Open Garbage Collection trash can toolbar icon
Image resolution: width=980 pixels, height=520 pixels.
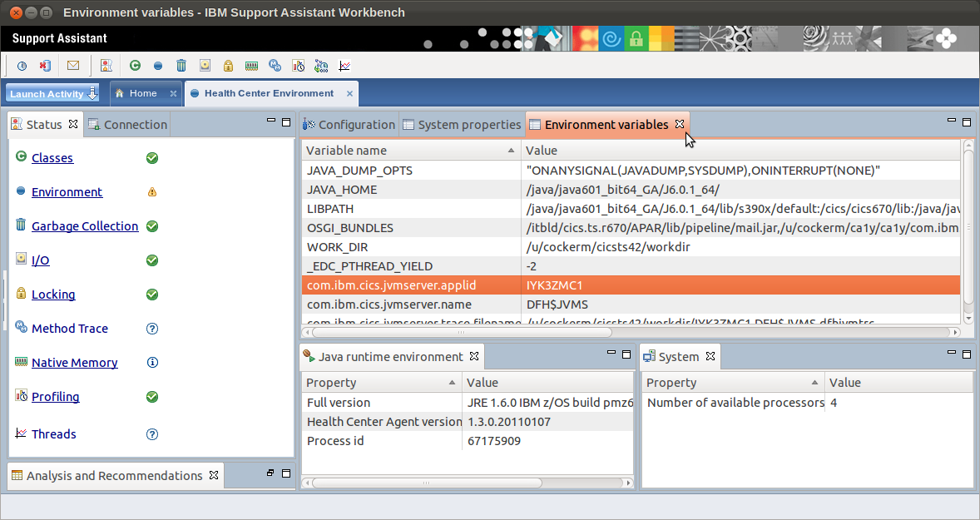click(x=181, y=66)
